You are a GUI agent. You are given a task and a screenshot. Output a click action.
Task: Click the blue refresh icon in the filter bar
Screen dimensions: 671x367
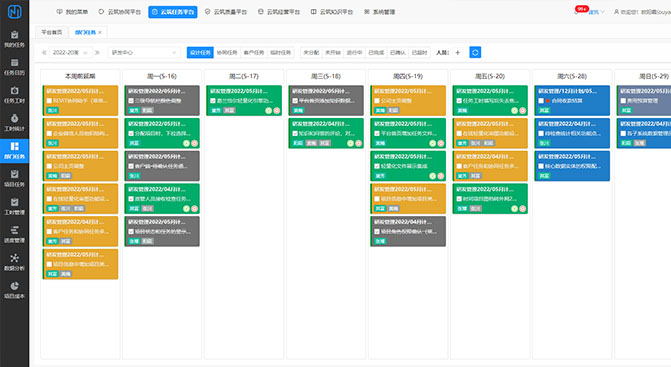(475, 52)
